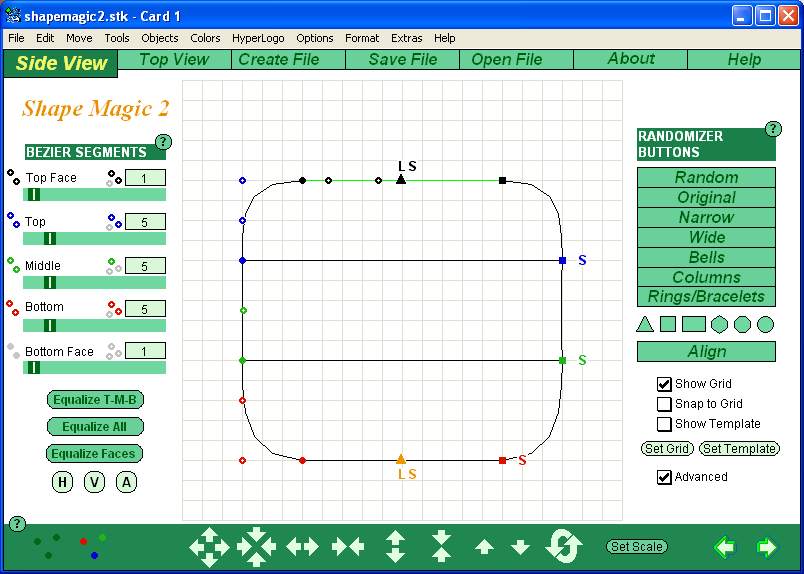Click the Middle segments slider
This screenshot has width=804, height=574.
click(94, 283)
